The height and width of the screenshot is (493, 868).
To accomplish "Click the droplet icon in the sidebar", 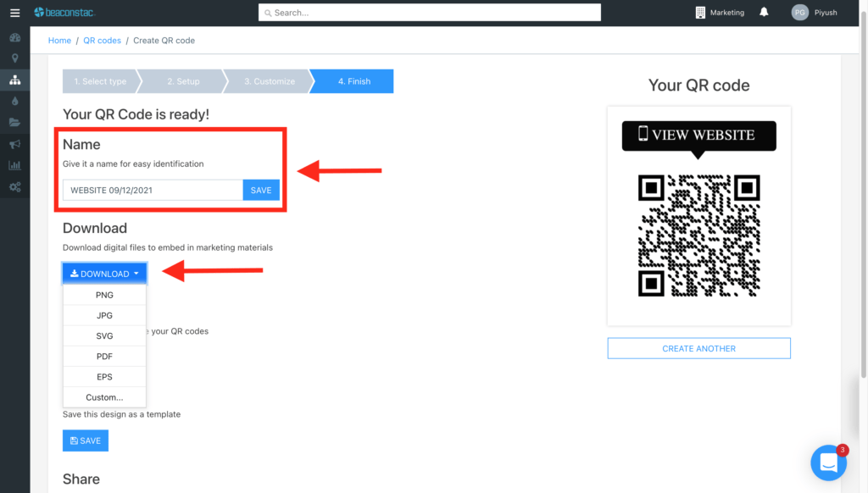I will coord(14,102).
